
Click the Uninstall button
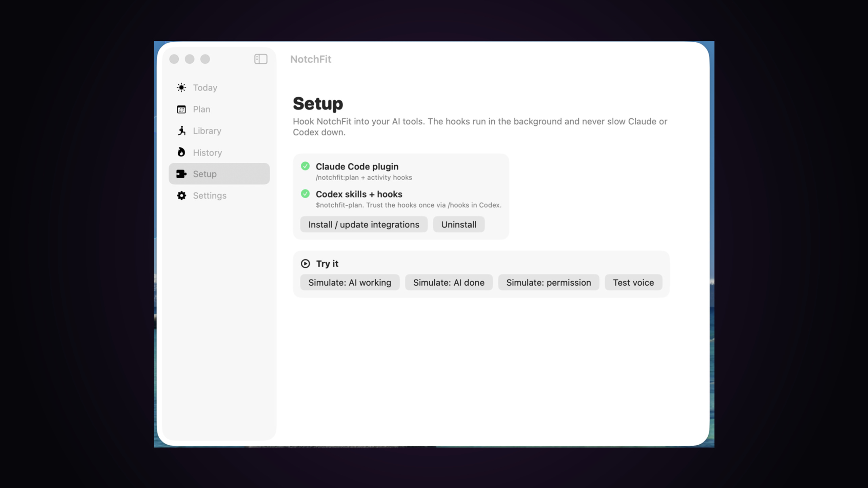point(459,224)
